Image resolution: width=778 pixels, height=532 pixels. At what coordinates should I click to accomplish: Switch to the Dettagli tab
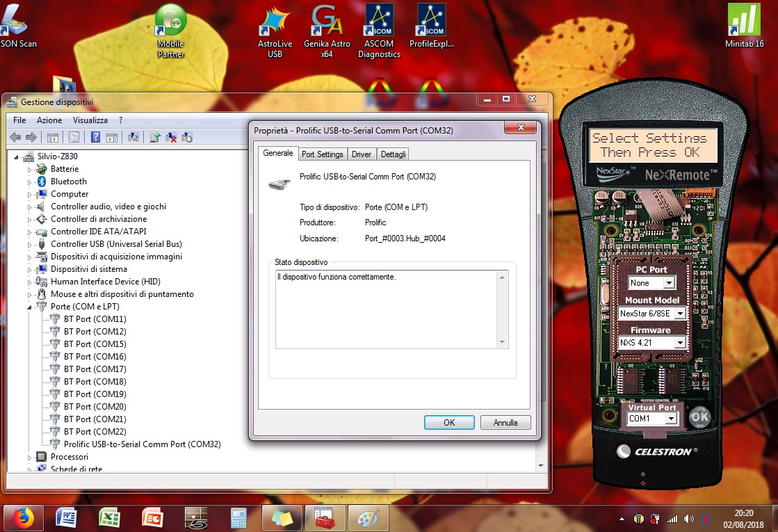(x=394, y=154)
